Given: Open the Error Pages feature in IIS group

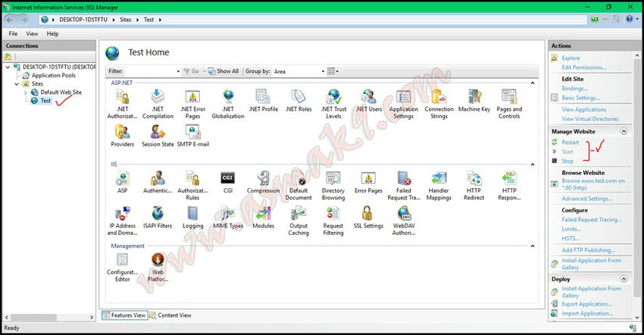Looking at the screenshot, I should [368, 182].
